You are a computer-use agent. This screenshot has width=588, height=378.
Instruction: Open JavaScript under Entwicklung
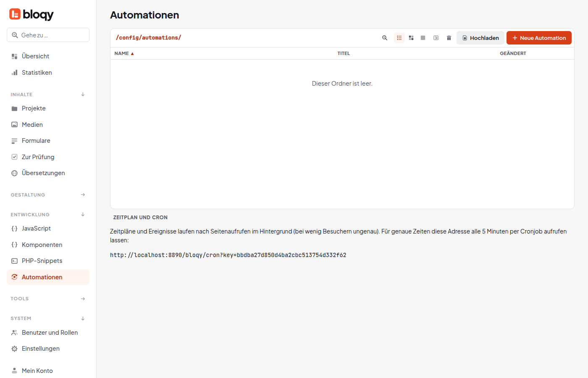48,228
